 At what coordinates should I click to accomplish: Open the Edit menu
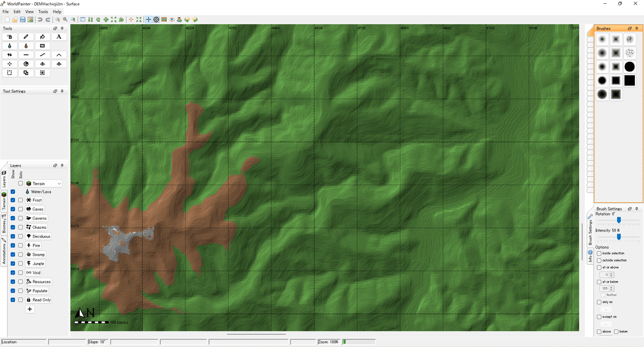(17, 11)
